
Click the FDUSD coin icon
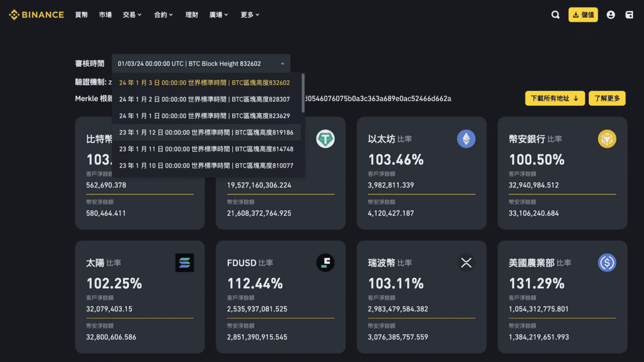pos(325,263)
